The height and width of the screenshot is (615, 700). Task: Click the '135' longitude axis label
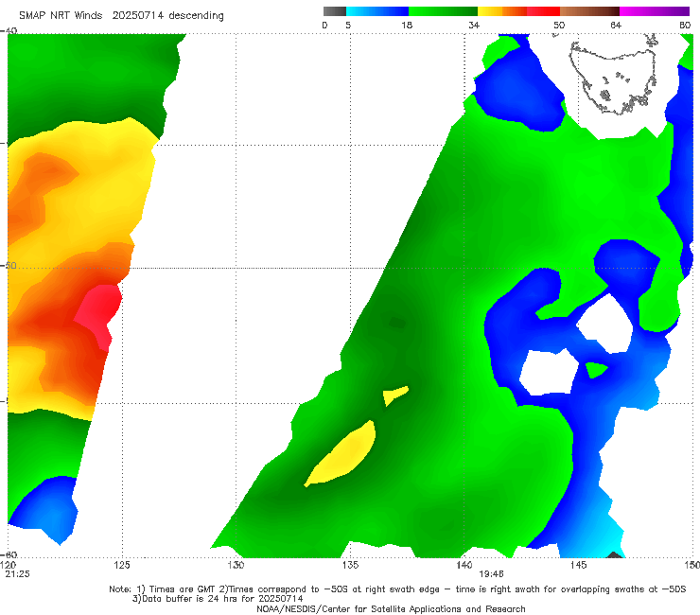tap(350, 565)
